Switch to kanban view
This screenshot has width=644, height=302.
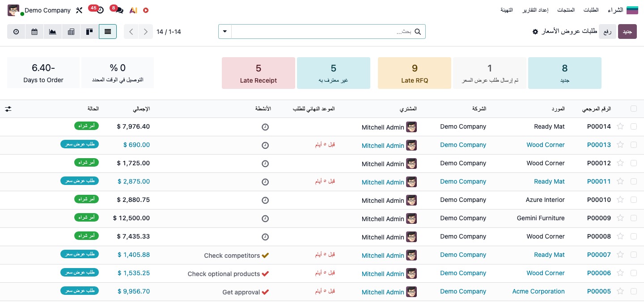click(89, 32)
